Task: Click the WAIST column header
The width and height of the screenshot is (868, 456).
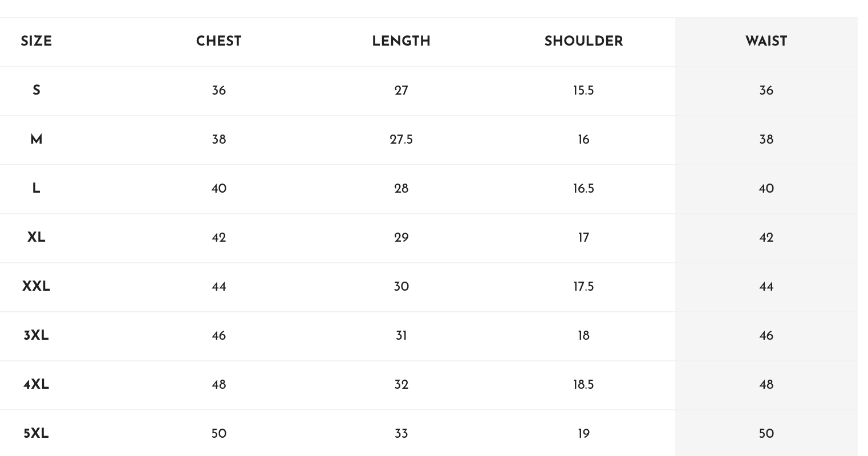Action: click(766, 42)
